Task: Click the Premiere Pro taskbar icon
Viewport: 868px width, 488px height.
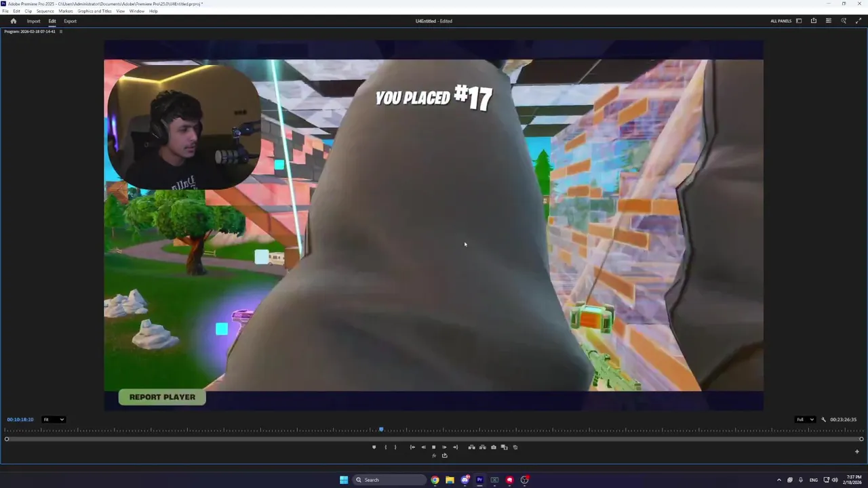Action: click(x=479, y=480)
